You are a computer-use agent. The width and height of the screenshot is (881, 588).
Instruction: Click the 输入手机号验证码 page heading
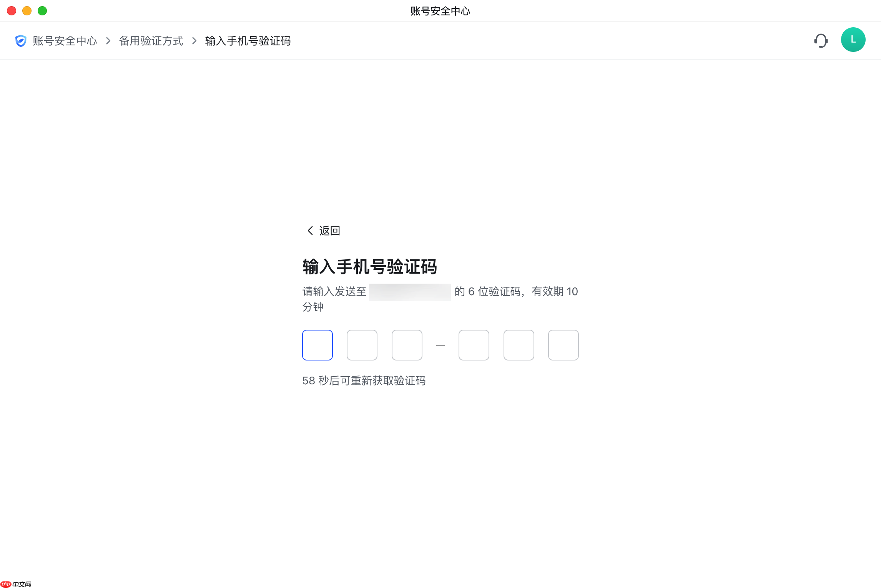(x=369, y=266)
